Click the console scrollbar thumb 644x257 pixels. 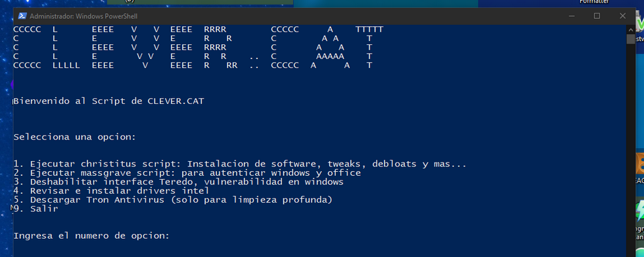click(631, 39)
